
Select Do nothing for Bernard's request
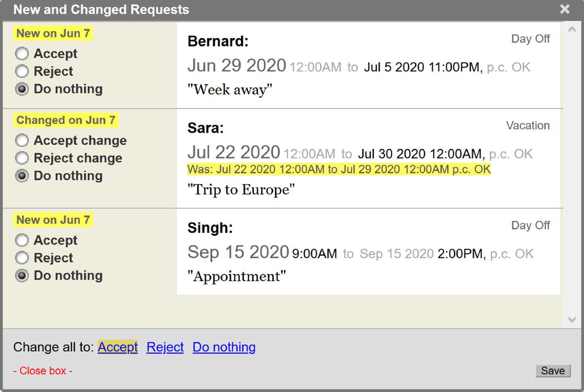click(22, 89)
